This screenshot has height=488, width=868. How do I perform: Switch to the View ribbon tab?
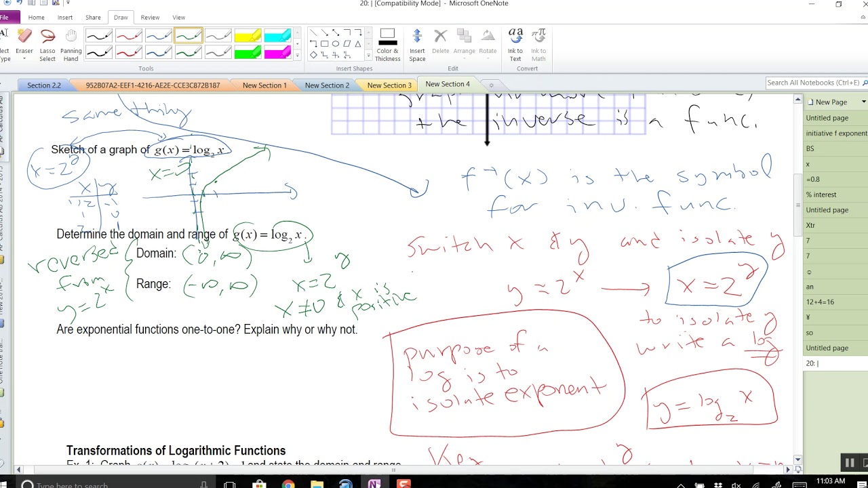[178, 17]
